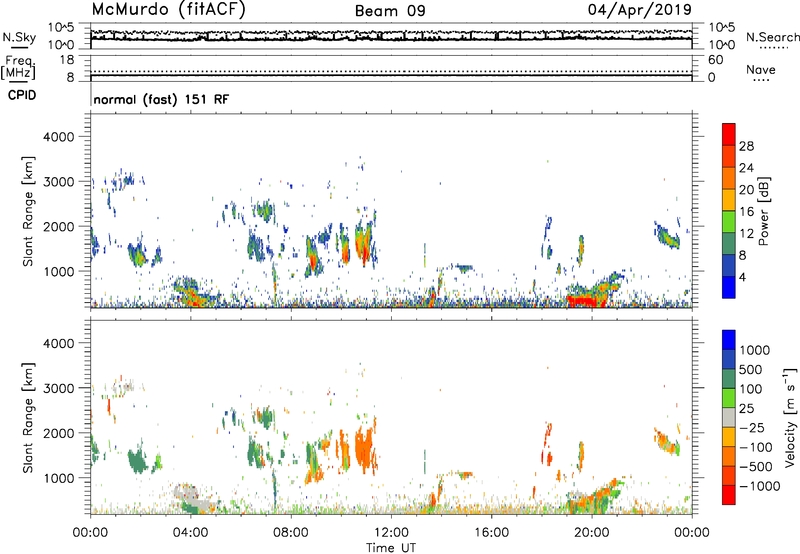Viewport: 800px width, 554px height.
Task: Click the 12:00 time axis label
Action: (x=391, y=533)
